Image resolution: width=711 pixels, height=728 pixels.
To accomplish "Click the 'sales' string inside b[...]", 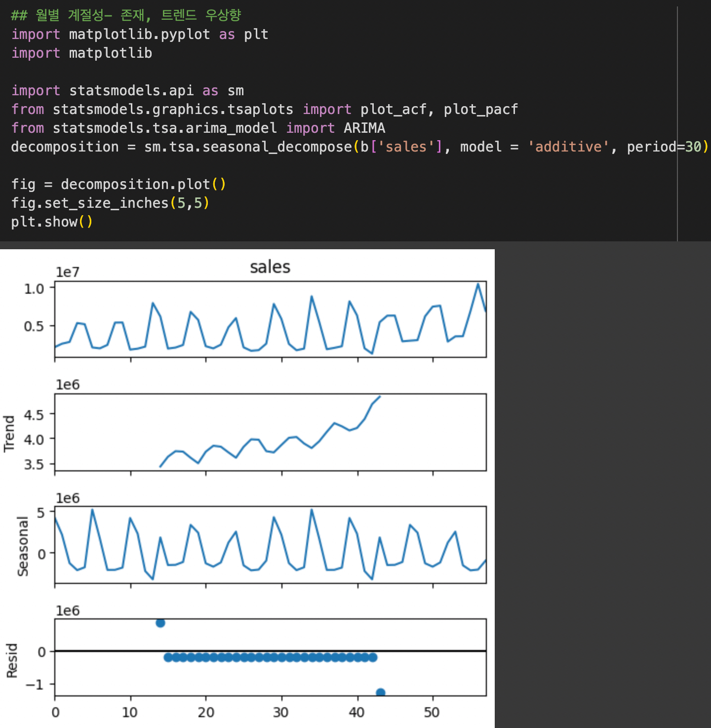I will click(x=406, y=147).
